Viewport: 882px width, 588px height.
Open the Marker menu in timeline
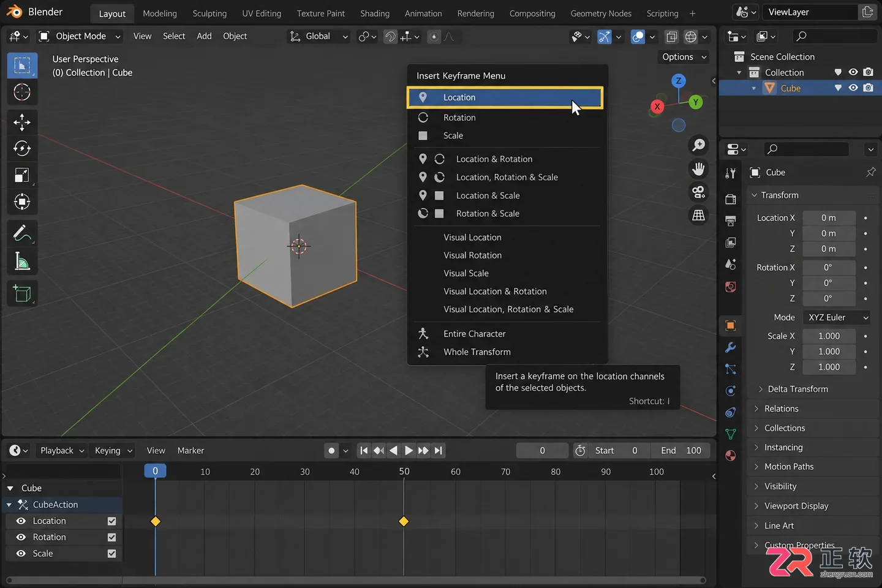[x=190, y=451]
